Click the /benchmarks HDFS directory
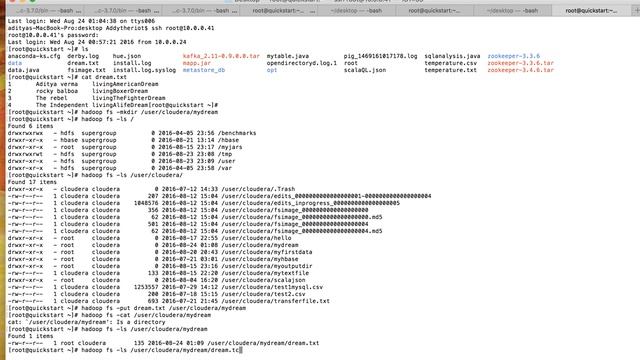The width and height of the screenshot is (640, 360). tap(237, 133)
